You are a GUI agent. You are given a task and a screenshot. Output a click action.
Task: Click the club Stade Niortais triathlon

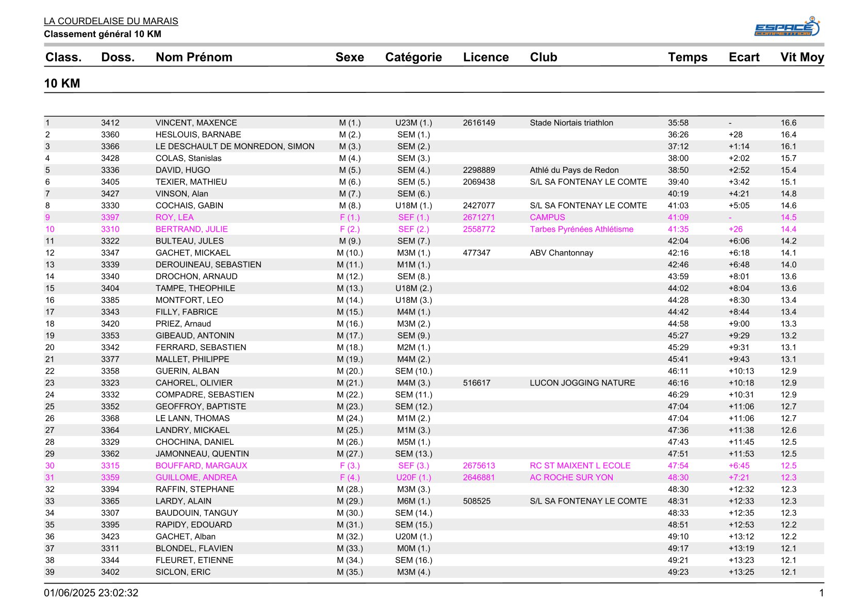coord(571,123)
